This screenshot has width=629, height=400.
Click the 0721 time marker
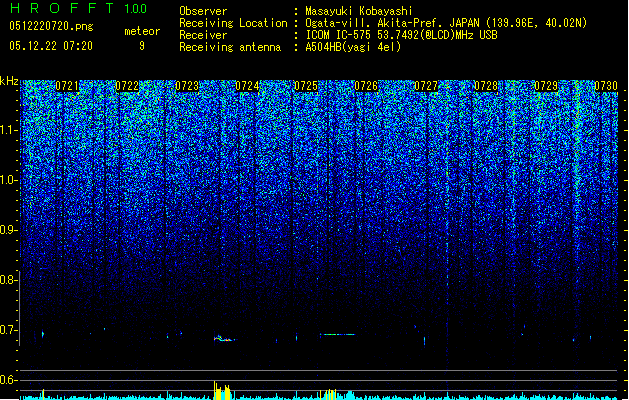click(x=67, y=86)
